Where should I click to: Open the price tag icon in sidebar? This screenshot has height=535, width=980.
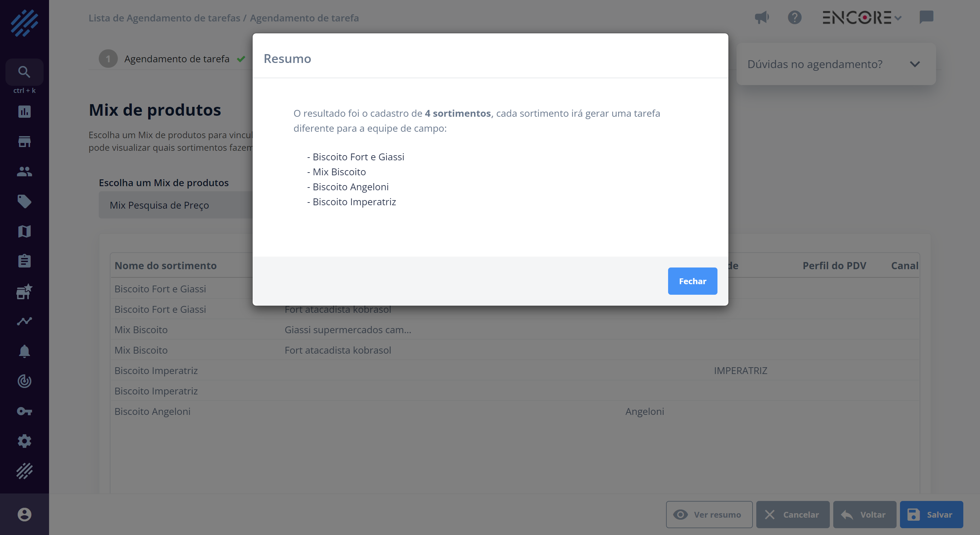point(25,201)
